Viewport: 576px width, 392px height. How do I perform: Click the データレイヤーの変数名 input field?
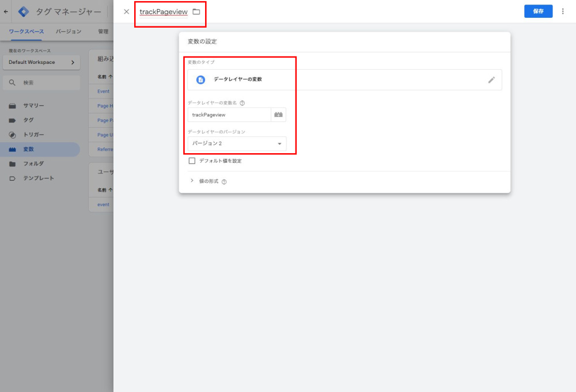click(229, 115)
